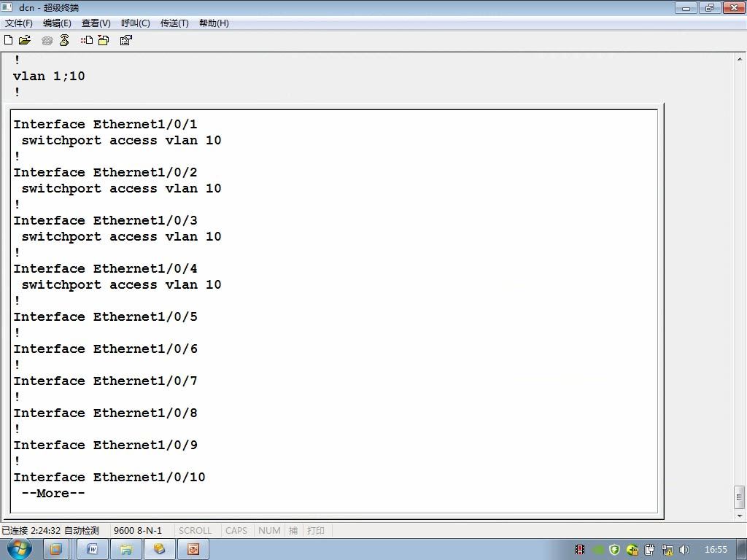Click the New connection toolbar icon
Viewport: 747px width, 560px height.
tap(8, 40)
